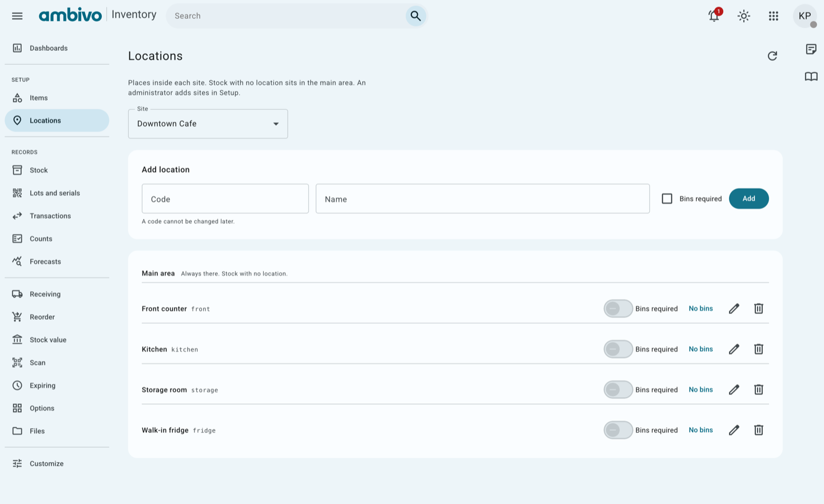Open Lots and serials page
824x504 pixels.
pyautogui.click(x=57, y=193)
